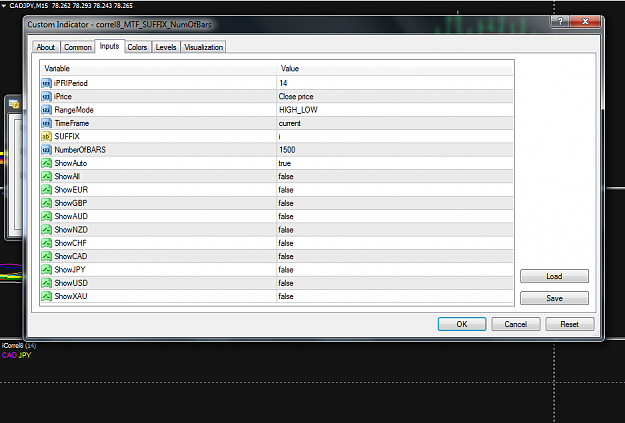Select the ShowAuto value true
Viewport: 625px width, 423px height.
[395, 163]
